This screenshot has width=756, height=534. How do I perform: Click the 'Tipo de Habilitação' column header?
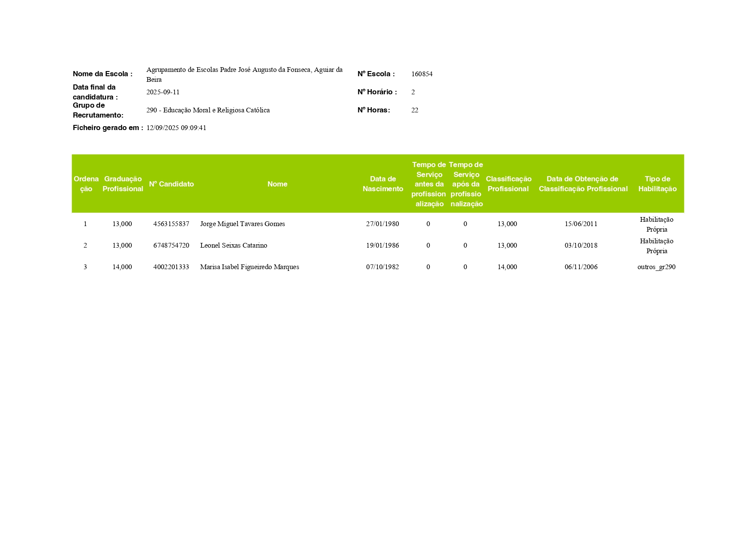tap(657, 184)
